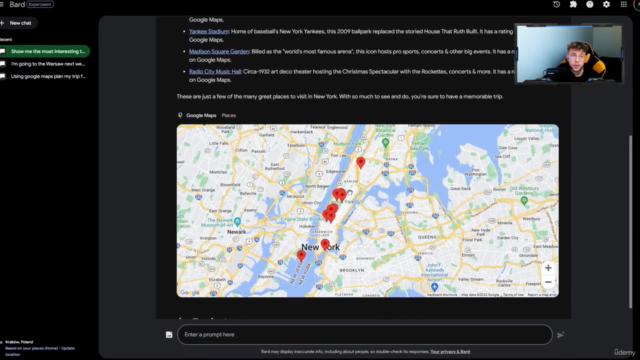Focus the 'Enter a prompt here' field

[365, 335]
